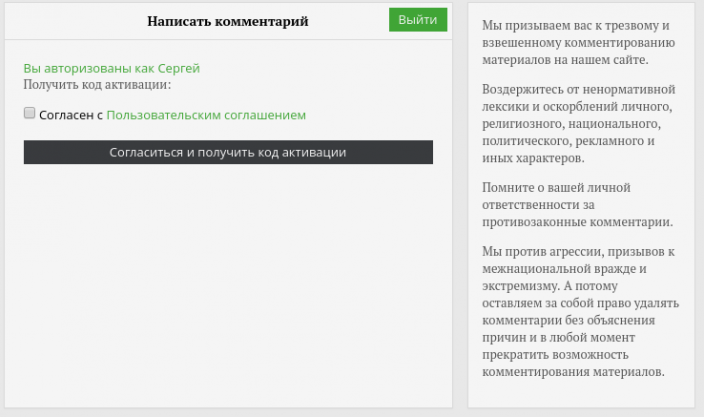The width and height of the screenshot is (704, 417).
Task: Click the text противозаконные комментарии
Action: tap(576, 222)
